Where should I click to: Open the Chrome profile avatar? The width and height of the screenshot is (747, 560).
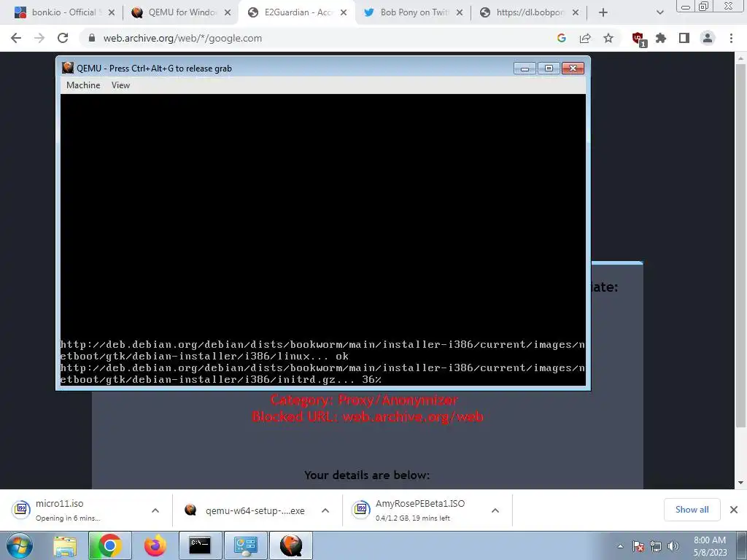coord(708,38)
